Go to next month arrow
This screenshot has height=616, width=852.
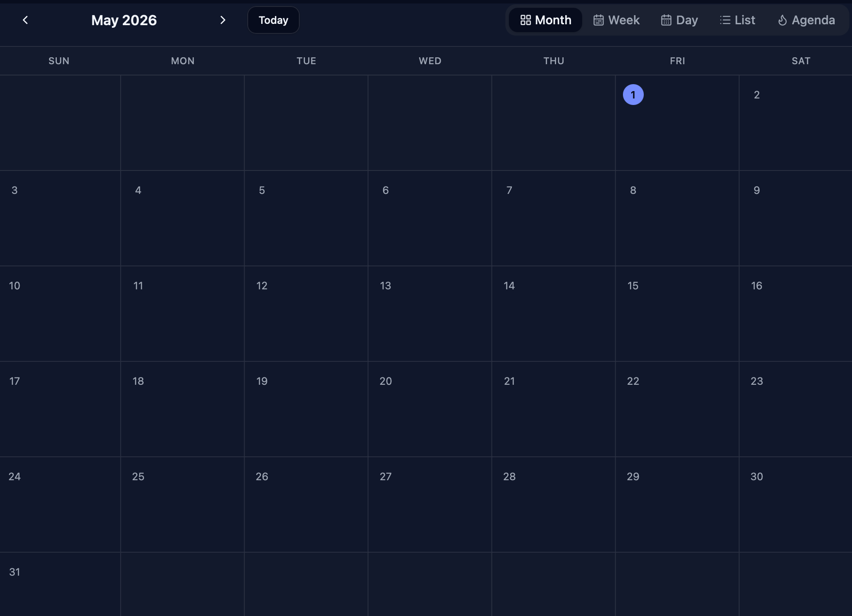tap(223, 20)
